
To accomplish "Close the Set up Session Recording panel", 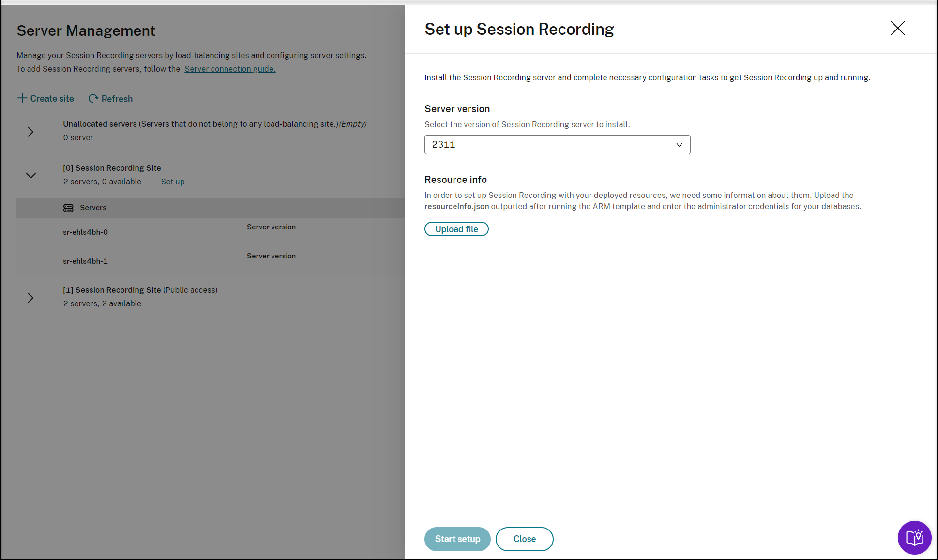I will (x=897, y=28).
